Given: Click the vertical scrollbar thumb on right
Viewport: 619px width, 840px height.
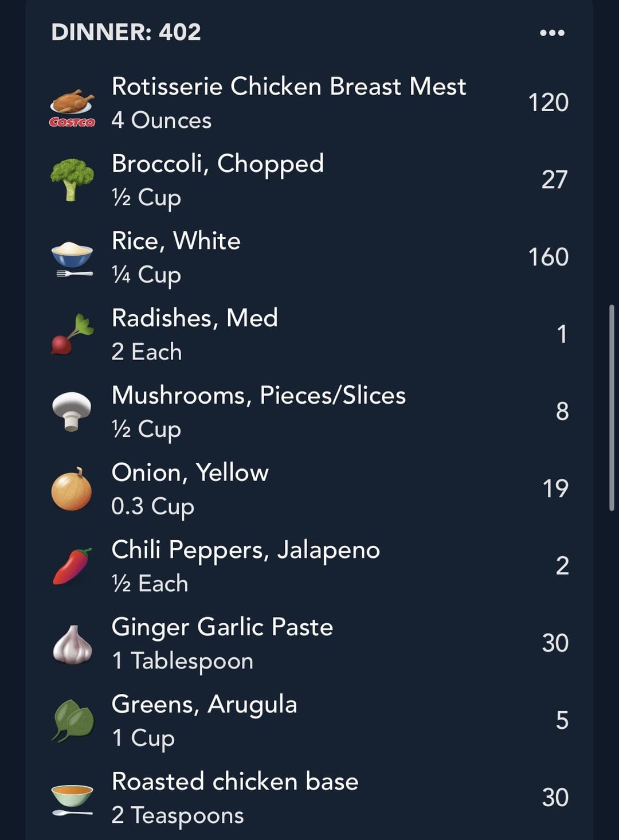Looking at the screenshot, I should tap(612, 408).
